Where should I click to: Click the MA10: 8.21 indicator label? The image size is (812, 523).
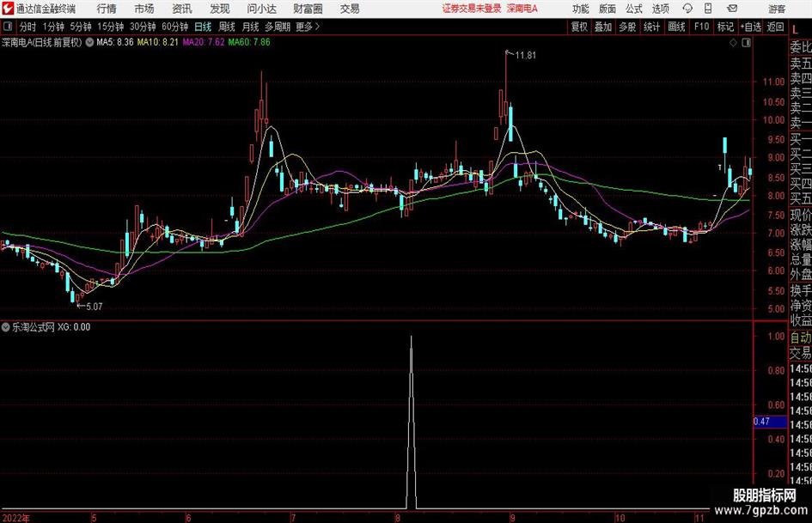157,42
